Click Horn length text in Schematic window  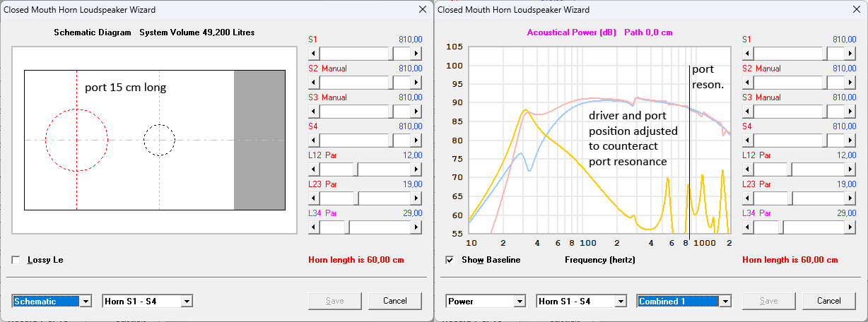click(x=356, y=260)
